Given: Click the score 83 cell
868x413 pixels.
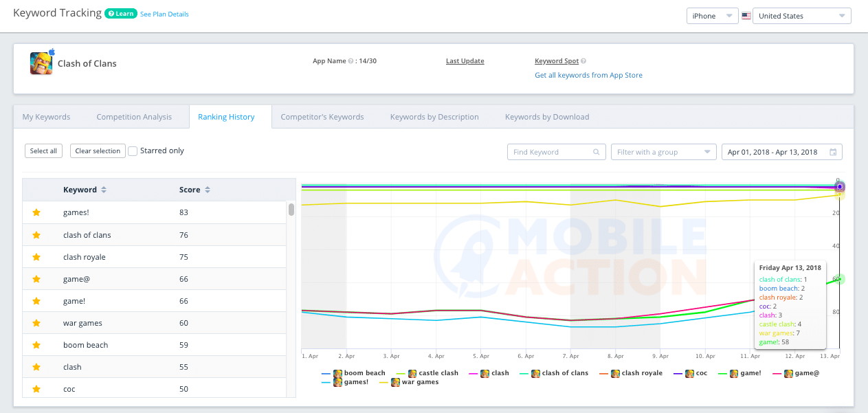Looking at the screenshot, I should 184,213.
